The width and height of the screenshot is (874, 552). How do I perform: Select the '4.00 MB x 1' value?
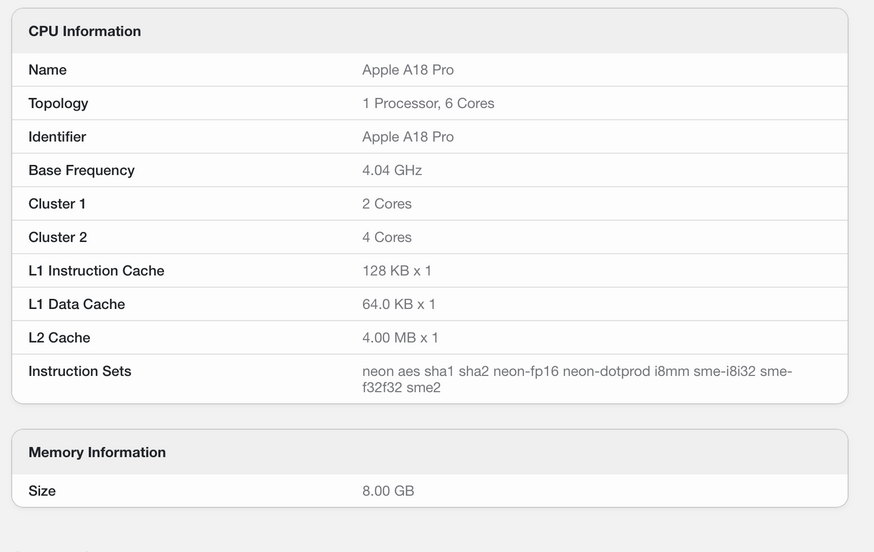click(x=400, y=337)
